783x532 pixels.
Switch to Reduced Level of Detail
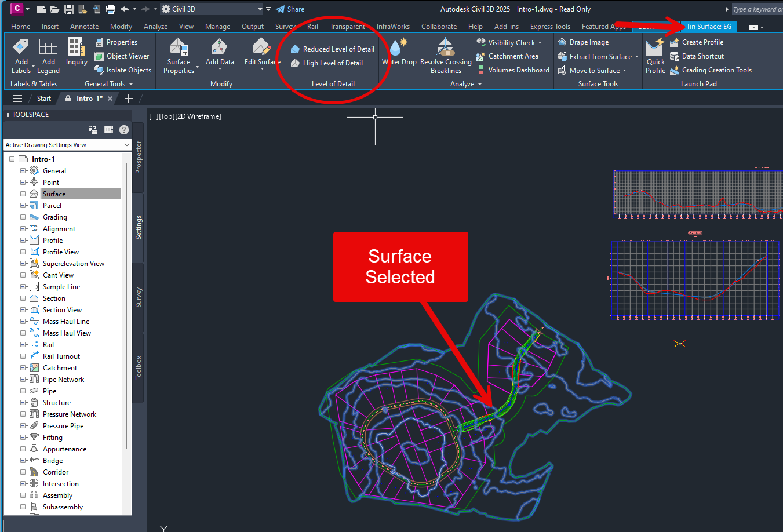(333, 49)
